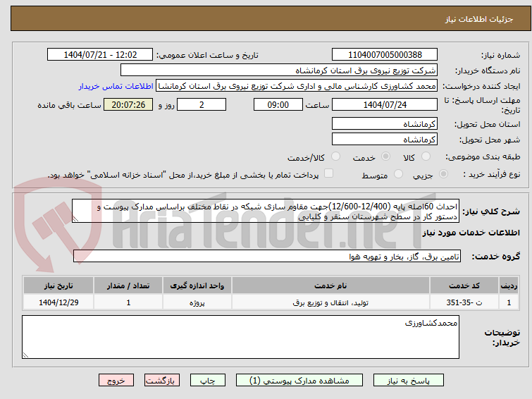Select the کالا radio button

[x=426, y=156]
